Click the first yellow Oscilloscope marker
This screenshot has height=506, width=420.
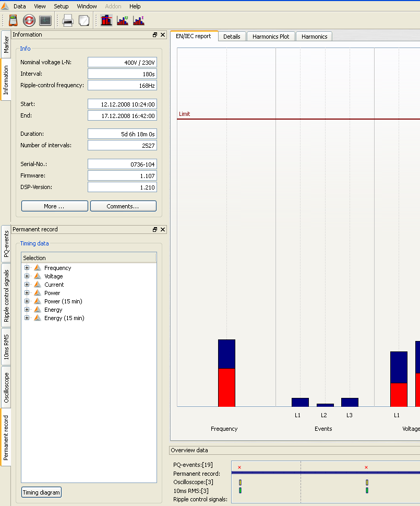240,483
